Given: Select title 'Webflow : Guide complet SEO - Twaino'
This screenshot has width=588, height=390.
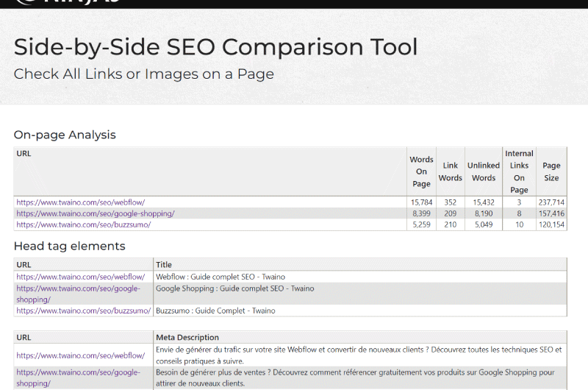Looking at the screenshot, I should coord(220,277).
